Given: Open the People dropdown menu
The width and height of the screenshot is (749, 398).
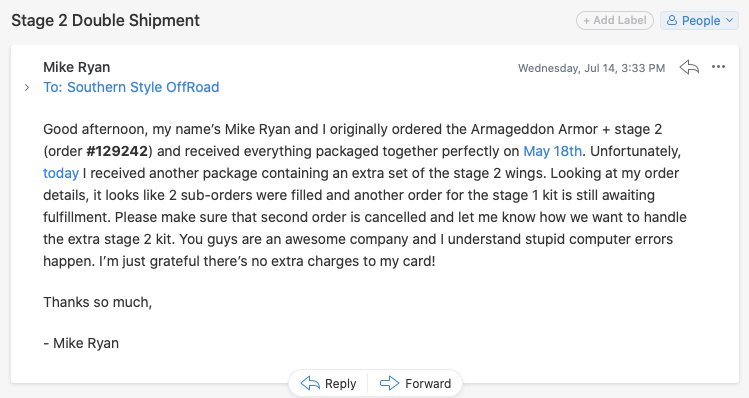Looking at the screenshot, I should click(699, 21).
